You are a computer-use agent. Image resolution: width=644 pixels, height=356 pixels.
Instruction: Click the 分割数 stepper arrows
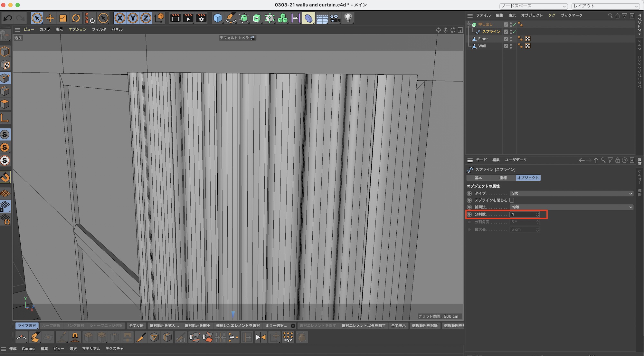click(537, 214)
